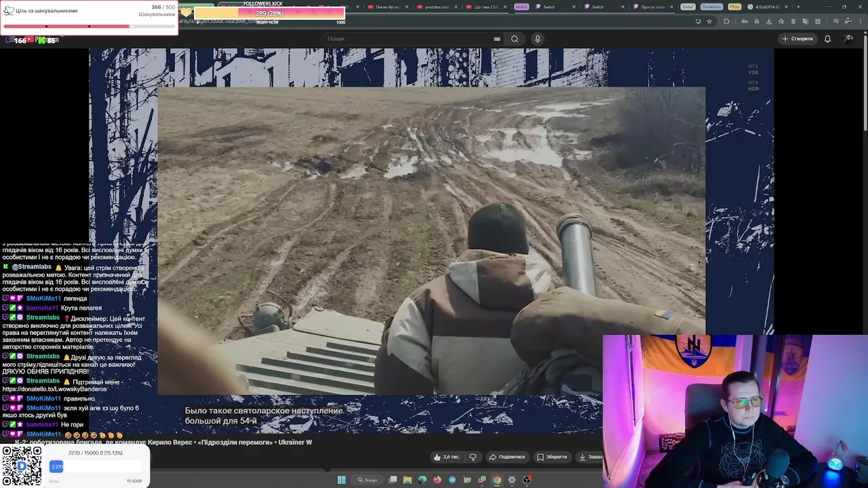
Task: Collapse the purple twitch tab group label
Action: [521, 7]
